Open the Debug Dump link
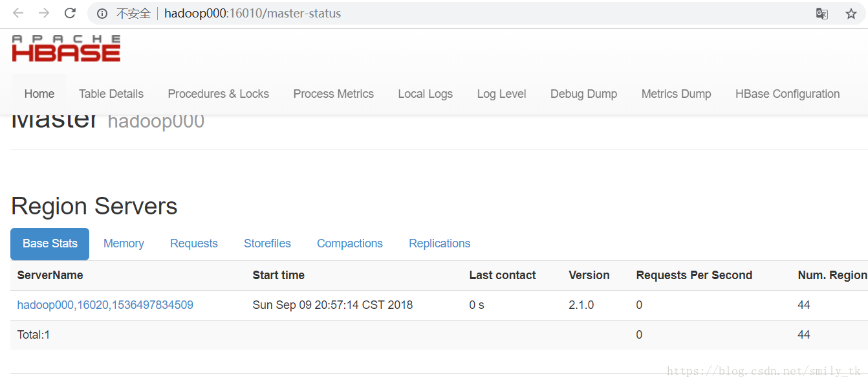 (x=584, y=94)
